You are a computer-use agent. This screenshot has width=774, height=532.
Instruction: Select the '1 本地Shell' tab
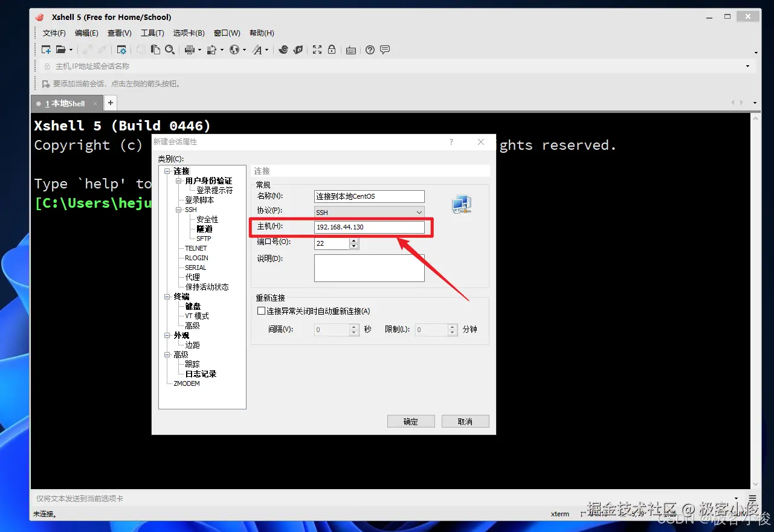coord(65,104)
